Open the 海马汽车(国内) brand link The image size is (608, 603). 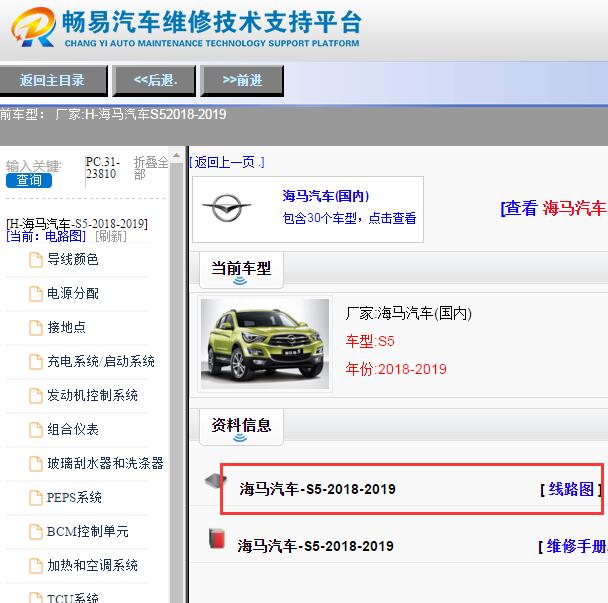click(x=326, y=196)
